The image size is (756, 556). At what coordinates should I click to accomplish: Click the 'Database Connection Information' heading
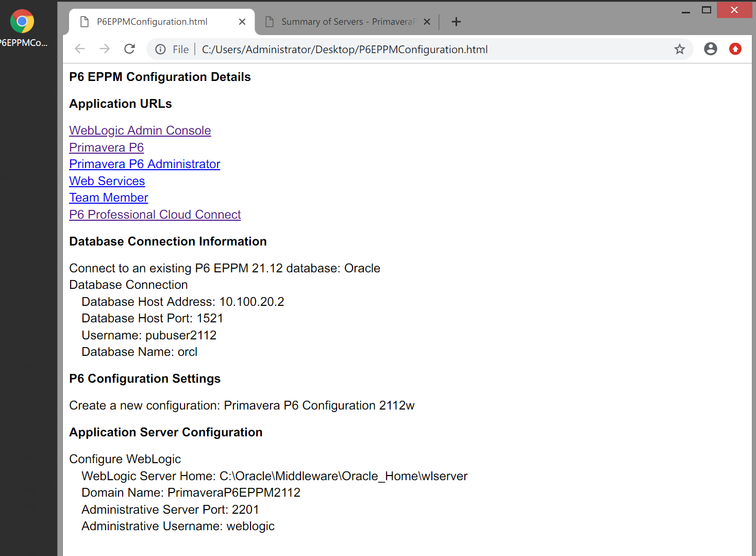pos(168,241)
